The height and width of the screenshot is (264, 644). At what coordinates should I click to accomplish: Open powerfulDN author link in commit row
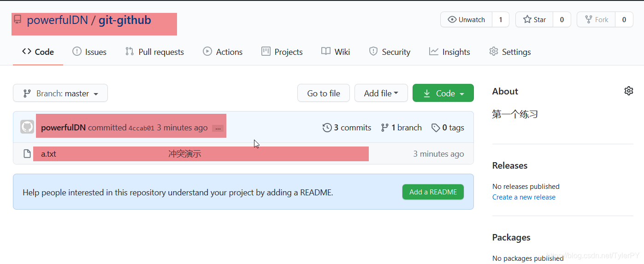63,128
